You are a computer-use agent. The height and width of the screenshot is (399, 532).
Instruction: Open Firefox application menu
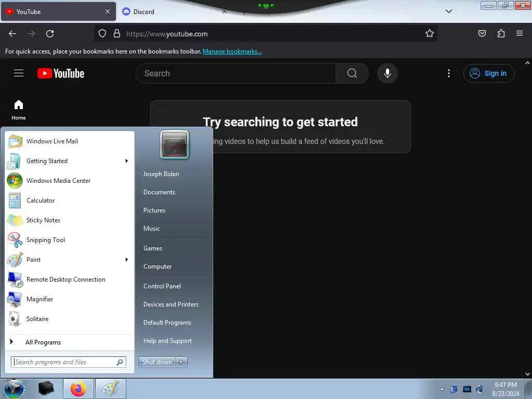[520, 33]
